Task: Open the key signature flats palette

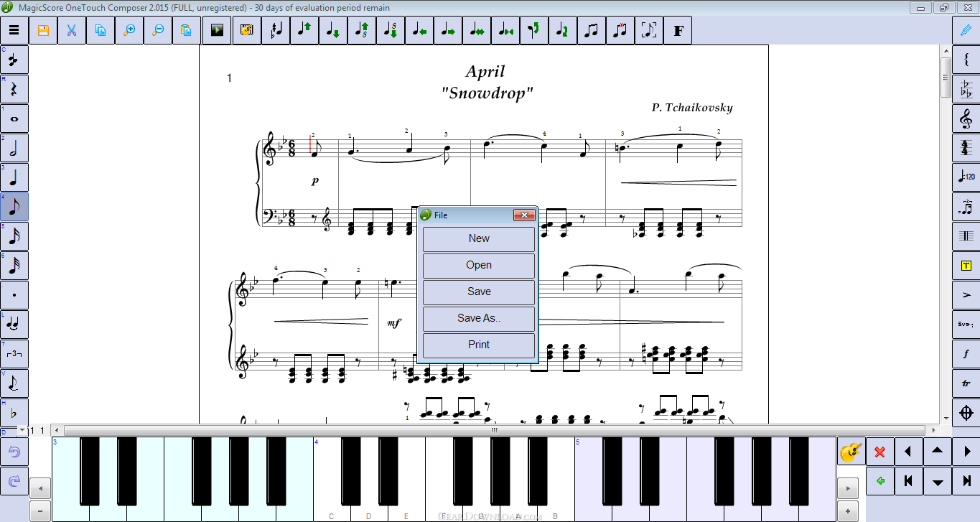Action: (966, 89)
